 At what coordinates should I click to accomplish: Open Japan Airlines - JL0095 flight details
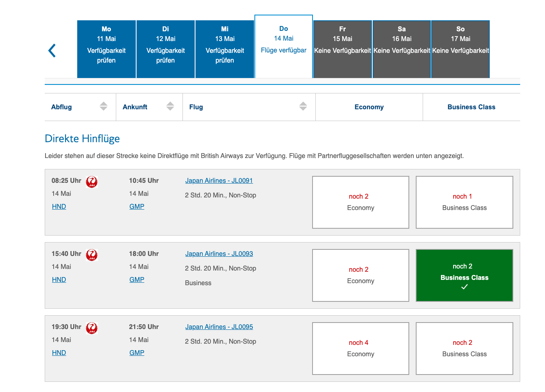219,327
